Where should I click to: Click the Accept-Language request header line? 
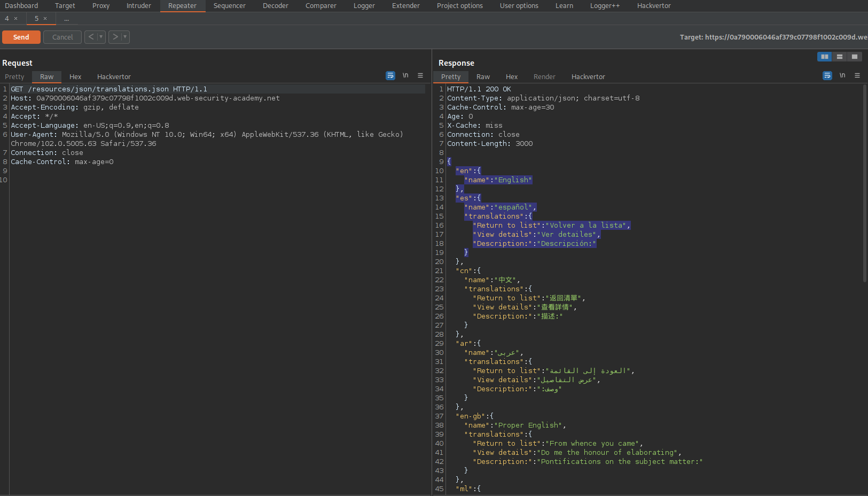click(90, 126)
